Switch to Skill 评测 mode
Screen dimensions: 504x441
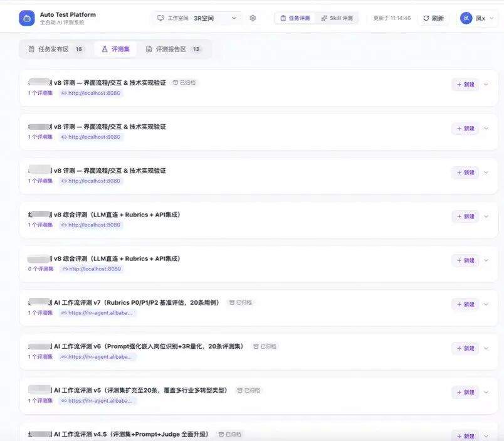(x=339, y=18)
